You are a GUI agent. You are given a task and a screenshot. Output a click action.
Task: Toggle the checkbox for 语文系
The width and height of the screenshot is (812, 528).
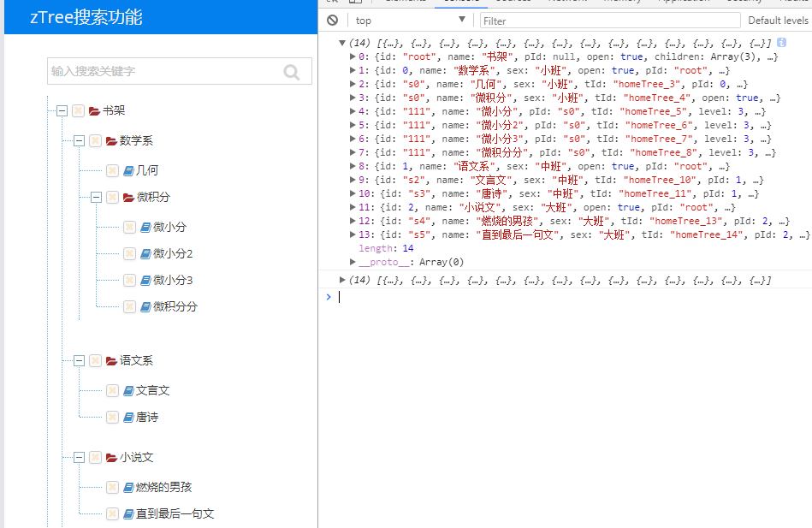click(x=95, y=360)
